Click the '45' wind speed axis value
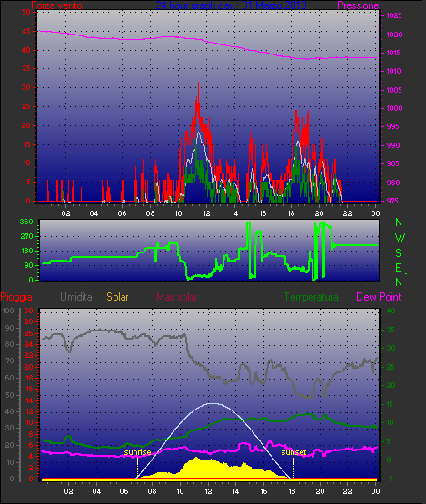 point(26,31)
